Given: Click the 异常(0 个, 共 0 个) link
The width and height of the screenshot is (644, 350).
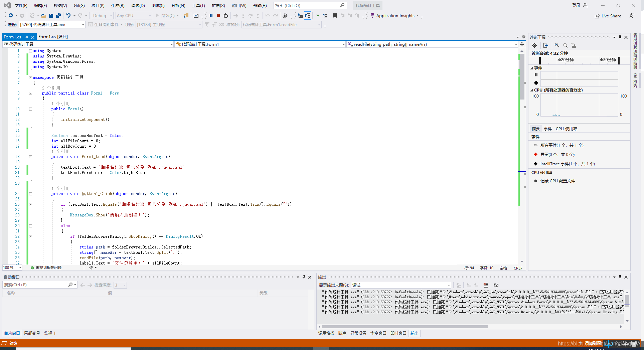Looking at the screenshot, I should pos(557,155).
